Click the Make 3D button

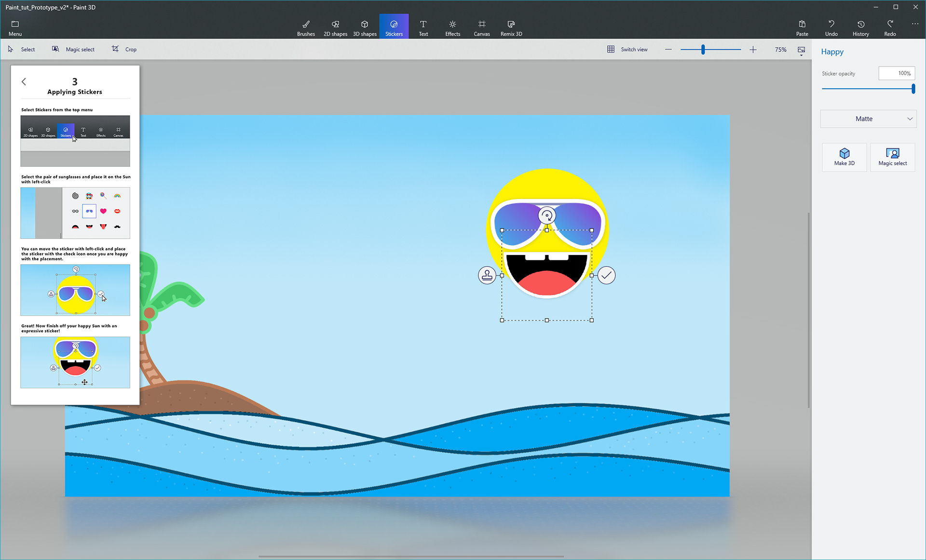(x=844, y=157)
